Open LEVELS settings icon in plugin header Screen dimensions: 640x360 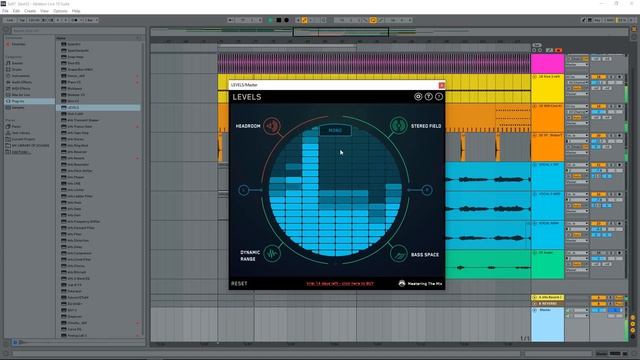[418, 97]
